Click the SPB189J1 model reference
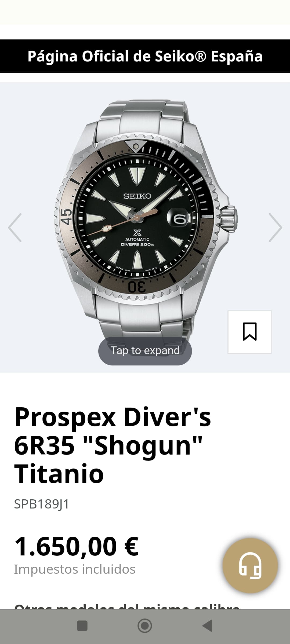The height and width of the screenshot is (644, 290). pos(42,504)
